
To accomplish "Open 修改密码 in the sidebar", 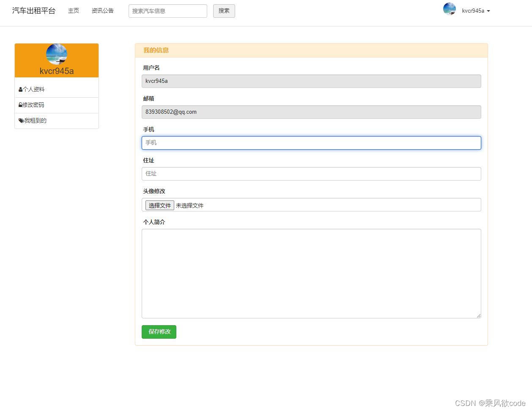I will (x=57, y=105).
